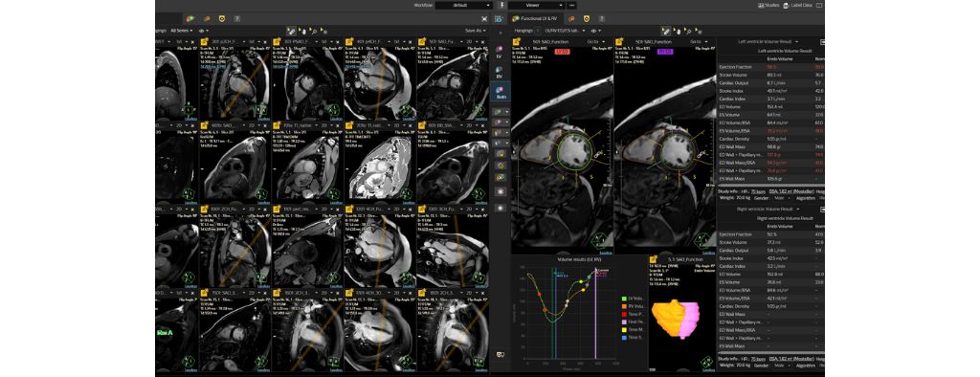Image resolution: width=980 pixels, height=377 pixels.
Task: Click the fourth contour tool icon in sidebar
Action: pos(500,143)
